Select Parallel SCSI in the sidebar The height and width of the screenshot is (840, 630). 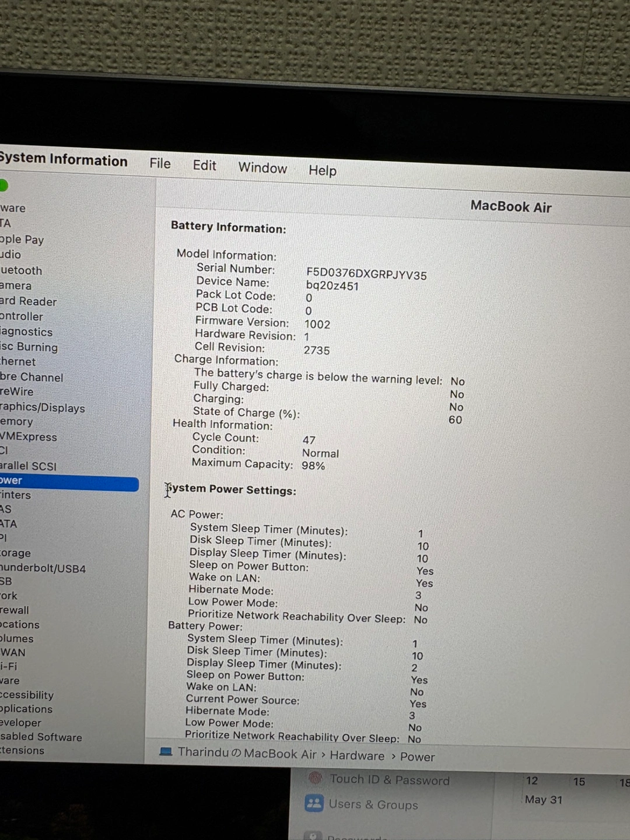pyautogui.click(x=28, y=466)
